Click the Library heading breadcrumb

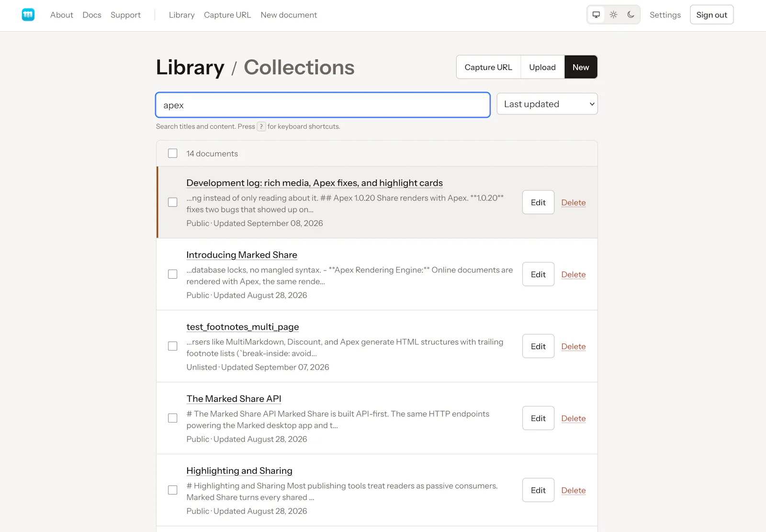click(190, 68)
